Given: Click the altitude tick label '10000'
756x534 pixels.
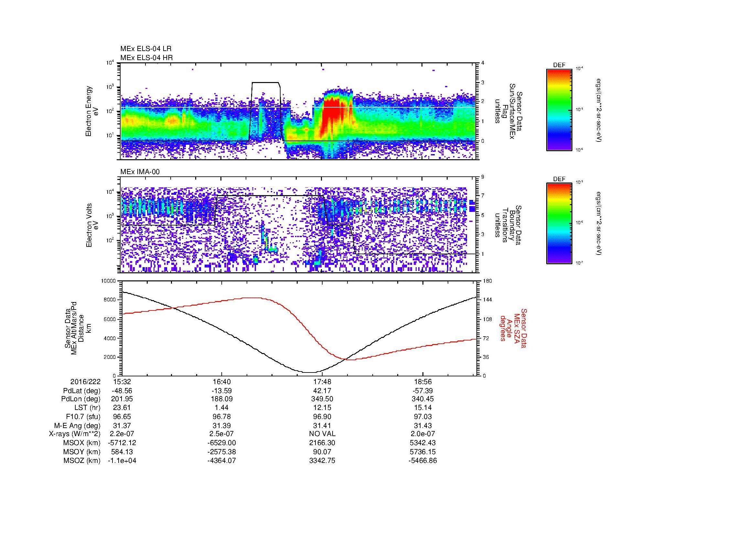Looking at the screenshot, I should 109,281.
